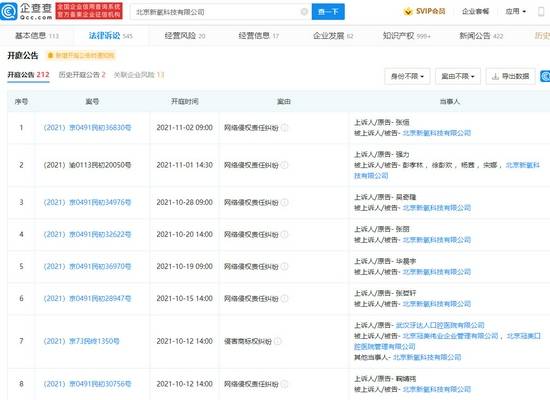Open case (2021)京0491民初28947号
The height and width of the screenshot is (400, 550).
[87, 299]
